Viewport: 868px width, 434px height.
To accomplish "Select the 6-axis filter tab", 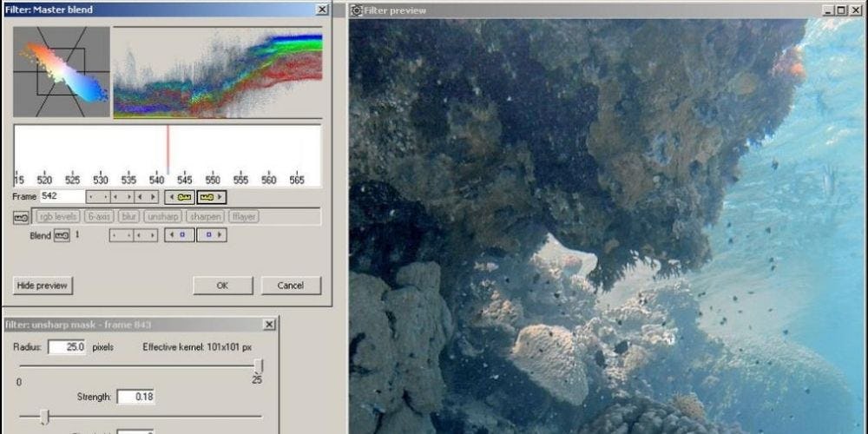I will point(99,216).
